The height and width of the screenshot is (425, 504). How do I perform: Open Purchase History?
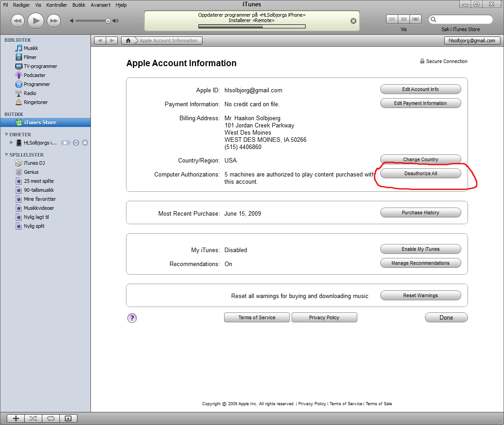(420, 212)
